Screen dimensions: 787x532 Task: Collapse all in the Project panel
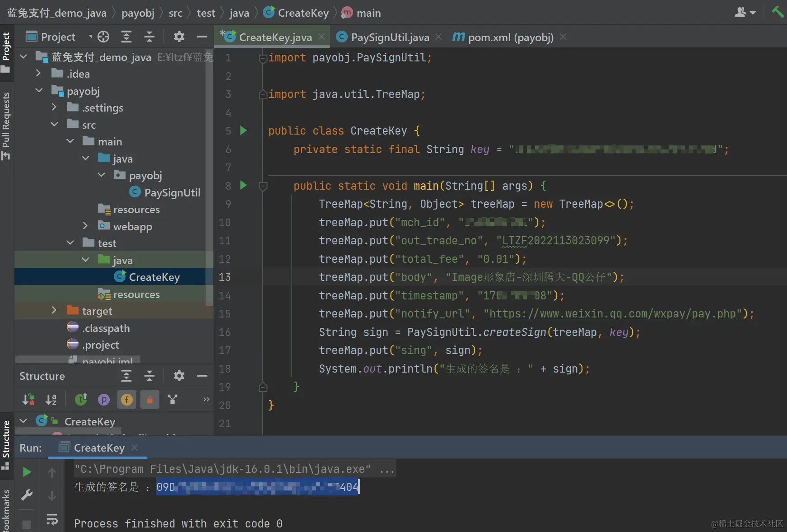point(149,37)
